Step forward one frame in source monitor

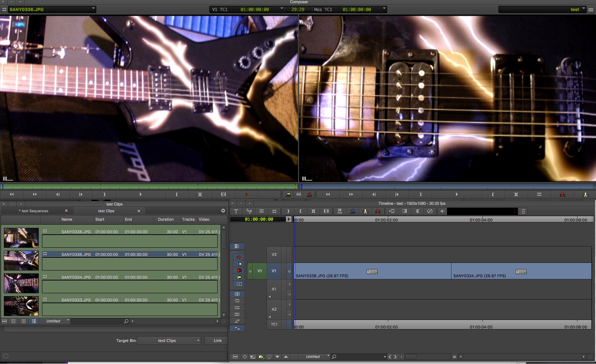tap(81, 194)
